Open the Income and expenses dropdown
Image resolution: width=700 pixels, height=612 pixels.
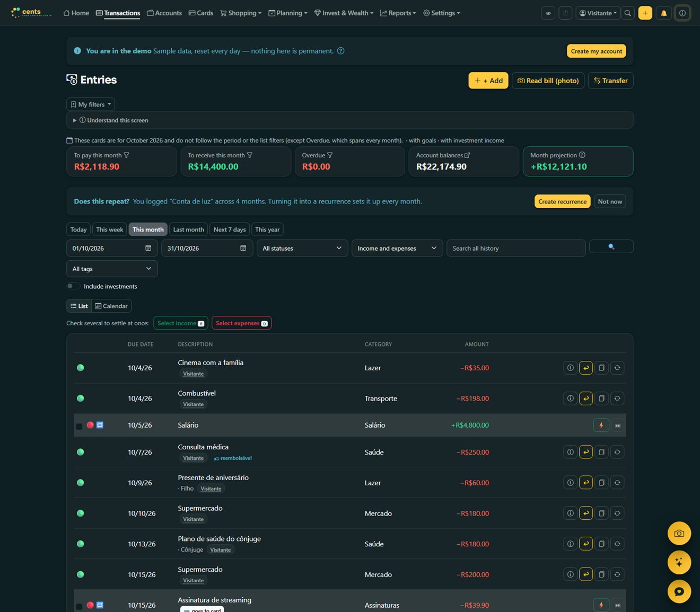pyautogui.click(x=397, y=248)
